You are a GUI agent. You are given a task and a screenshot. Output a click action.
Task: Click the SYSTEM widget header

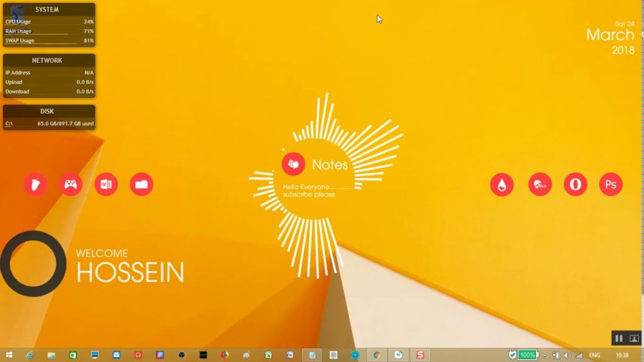[x=47, y=9]
